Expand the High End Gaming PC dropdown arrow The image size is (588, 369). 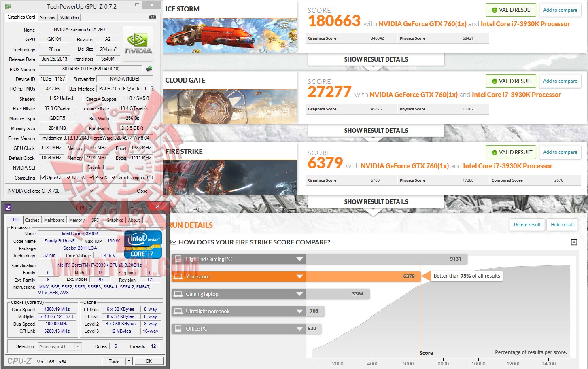coord(300,259)
